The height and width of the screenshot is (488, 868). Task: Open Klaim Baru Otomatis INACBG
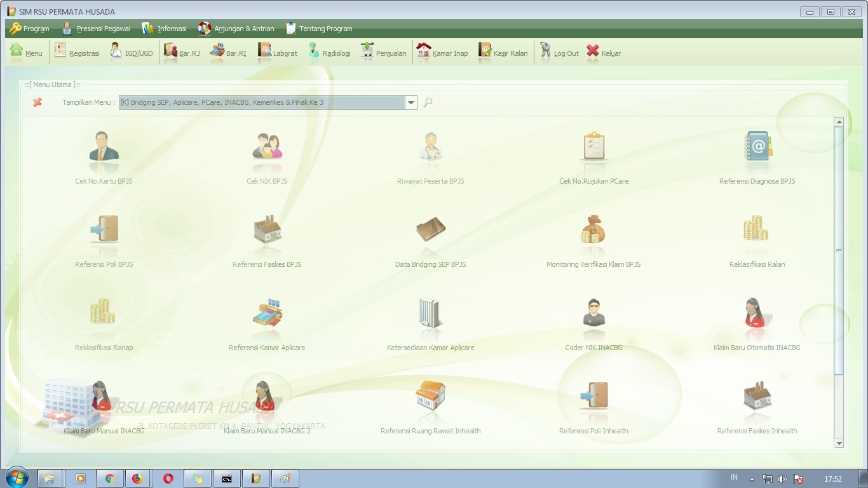[x=757, y=321]
